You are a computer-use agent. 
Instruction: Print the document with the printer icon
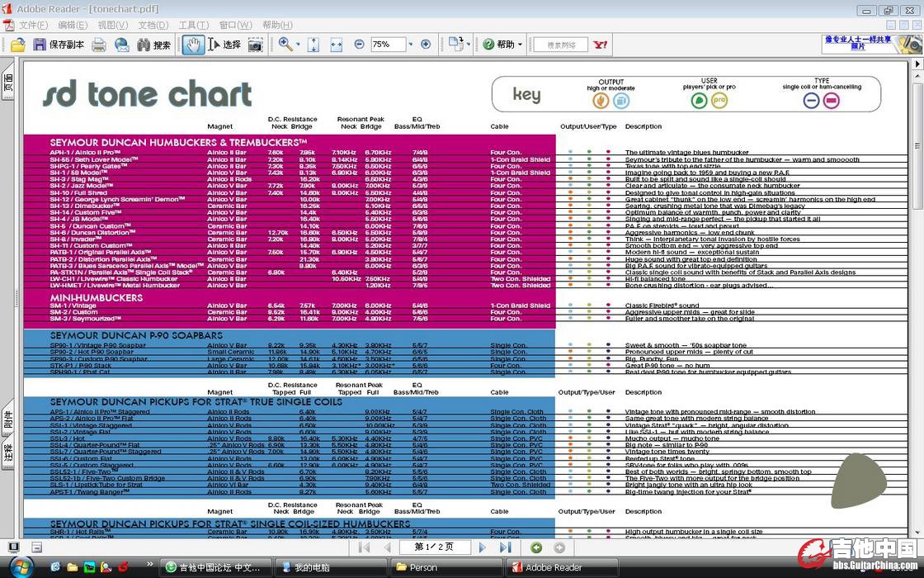click(99, 45)
